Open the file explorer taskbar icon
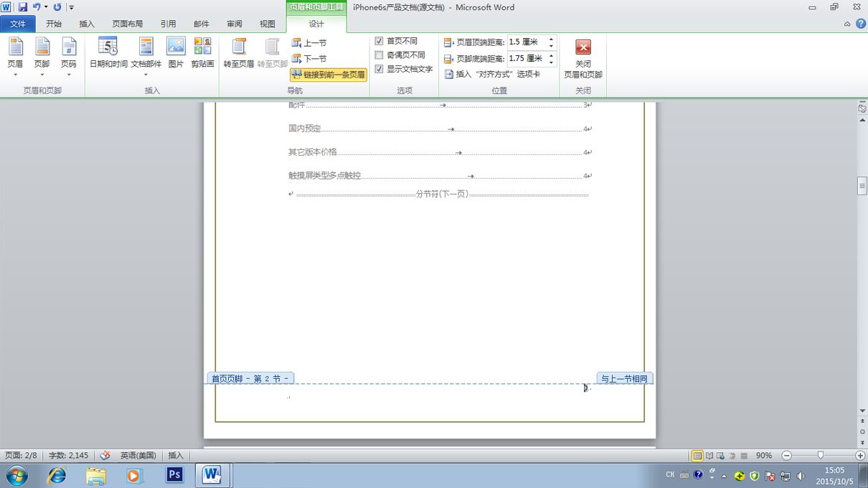The width and height of the screenshot is (868, 488). [x=95, y=475]
